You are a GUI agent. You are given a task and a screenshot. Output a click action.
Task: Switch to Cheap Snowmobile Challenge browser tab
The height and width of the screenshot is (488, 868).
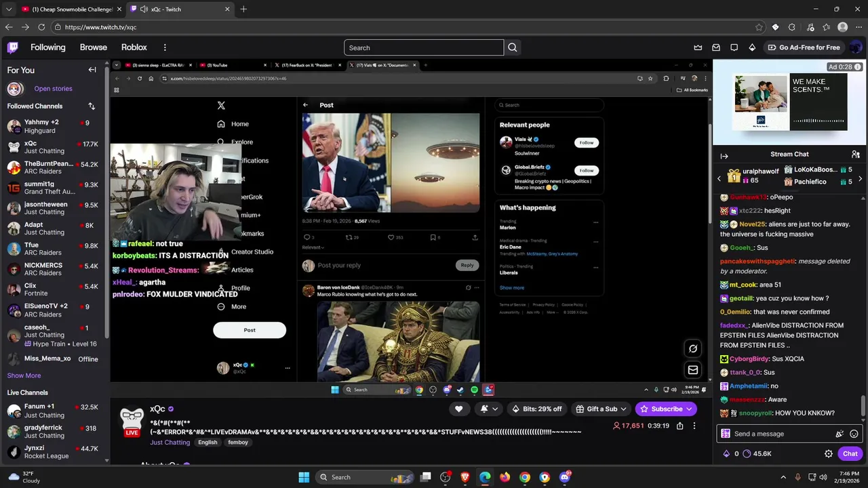coord(71,9)
